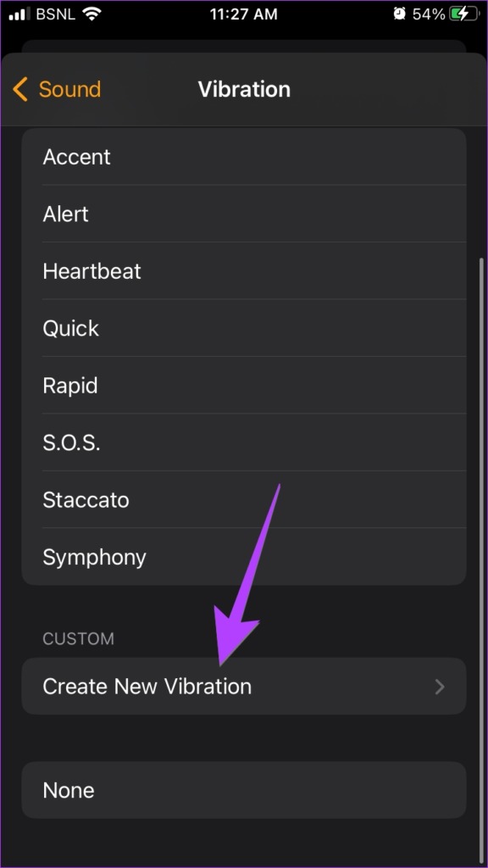Pick the Rapid vibration pattern
488x868 pixels.
(244, 385)
